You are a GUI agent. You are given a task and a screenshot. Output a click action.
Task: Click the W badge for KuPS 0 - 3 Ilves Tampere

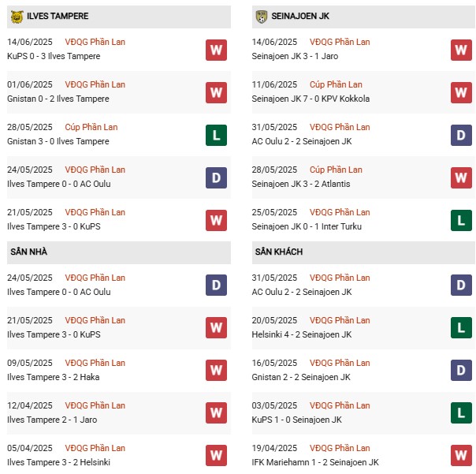(x=216, y=50)
